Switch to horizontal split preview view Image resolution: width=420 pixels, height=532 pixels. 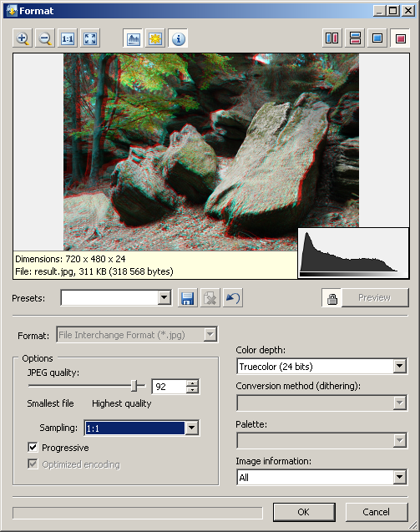click(355, 38)
